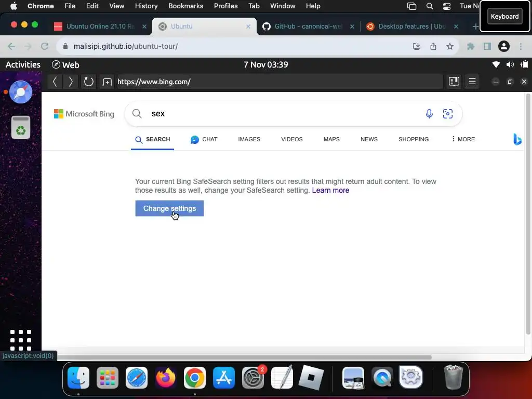Screen dimensions: 532x399
Task: Open Ubuntu volume indicator
Action: [x=510, y=64]
